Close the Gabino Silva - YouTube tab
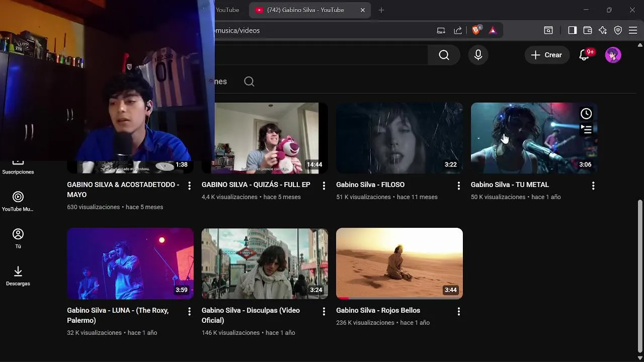The width and height of the screenshot is (644, 362). pyautogui.click(x=362, y=10)
